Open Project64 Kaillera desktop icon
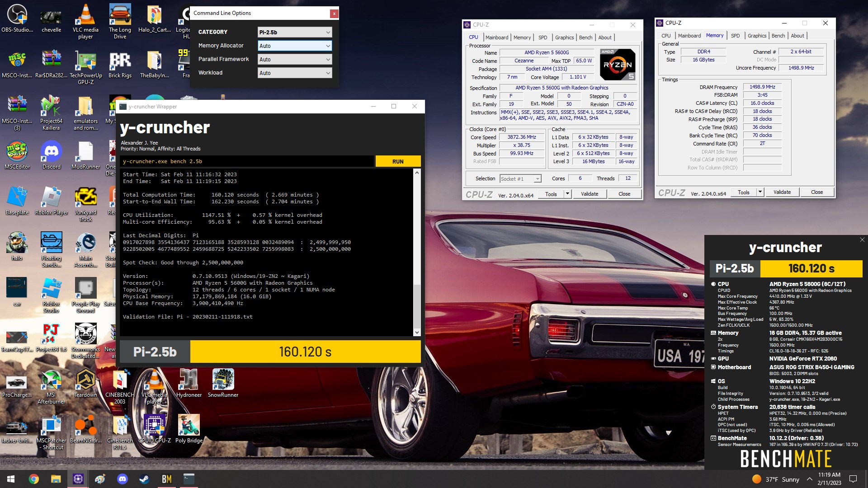This screenshot has width=868, height=488. click(x=51, y=113)
